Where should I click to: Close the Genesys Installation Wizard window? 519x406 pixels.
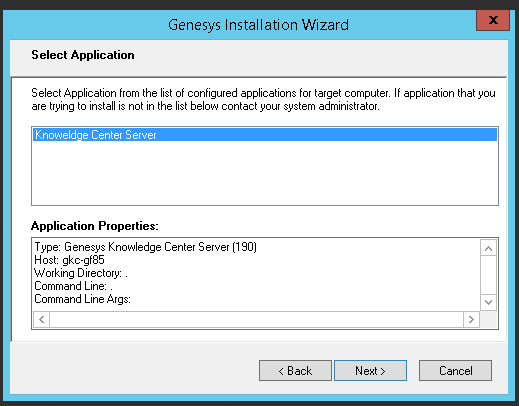[493, 20]
